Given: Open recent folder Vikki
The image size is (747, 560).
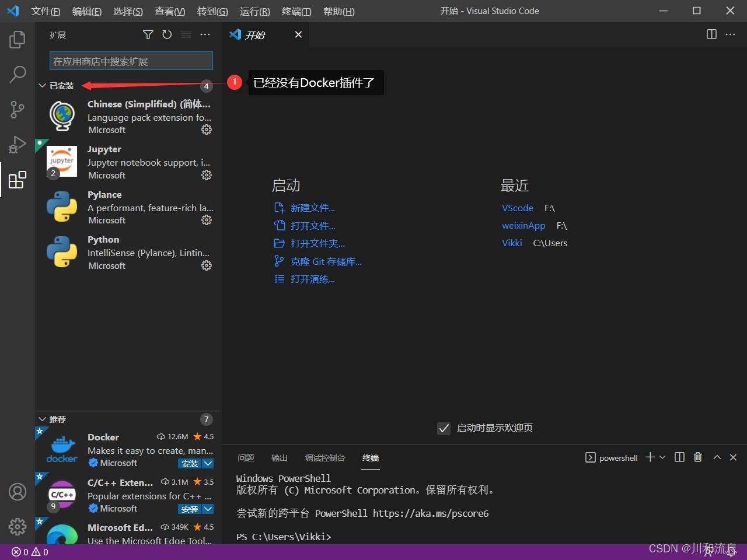Looking at the screenshot, I should point(512,243).
